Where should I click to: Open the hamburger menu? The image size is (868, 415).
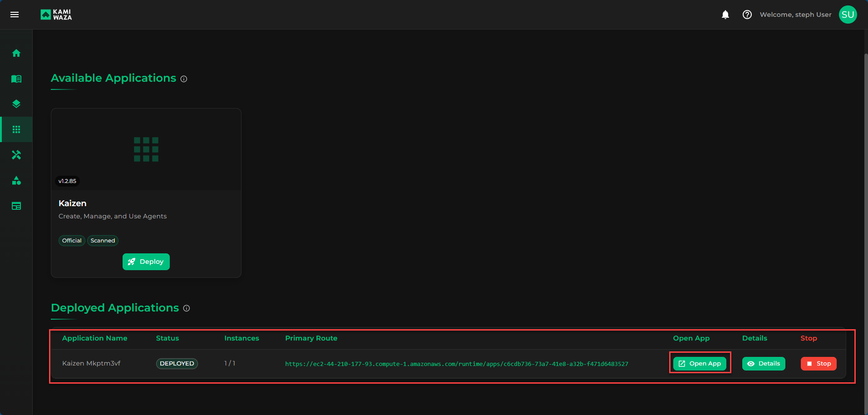15,15
